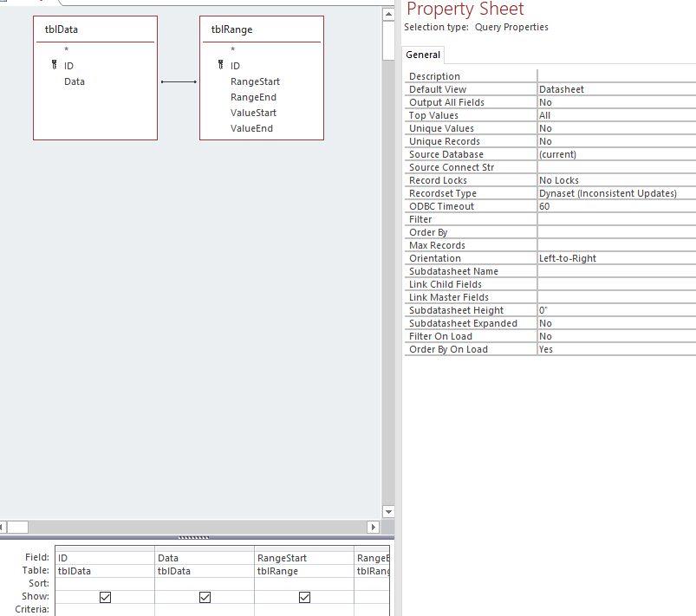Image resolution: width=696 pixels, height=616 pixels.
Task: Click the primary key icon in tblData
Action: (x=54, y=65)
